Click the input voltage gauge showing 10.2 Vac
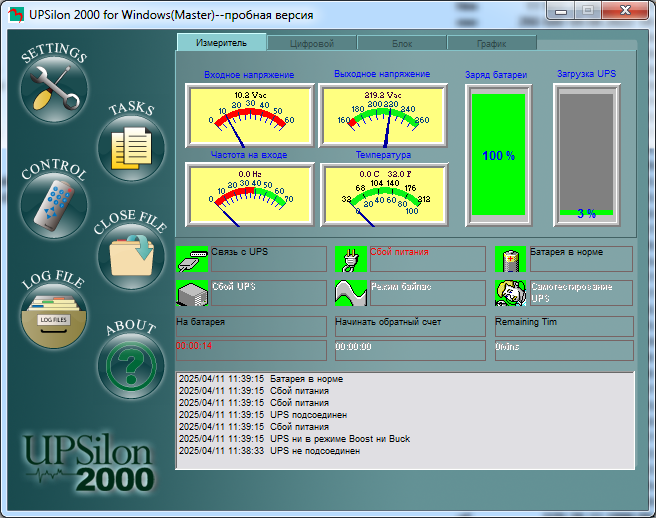 pos(249,115)
